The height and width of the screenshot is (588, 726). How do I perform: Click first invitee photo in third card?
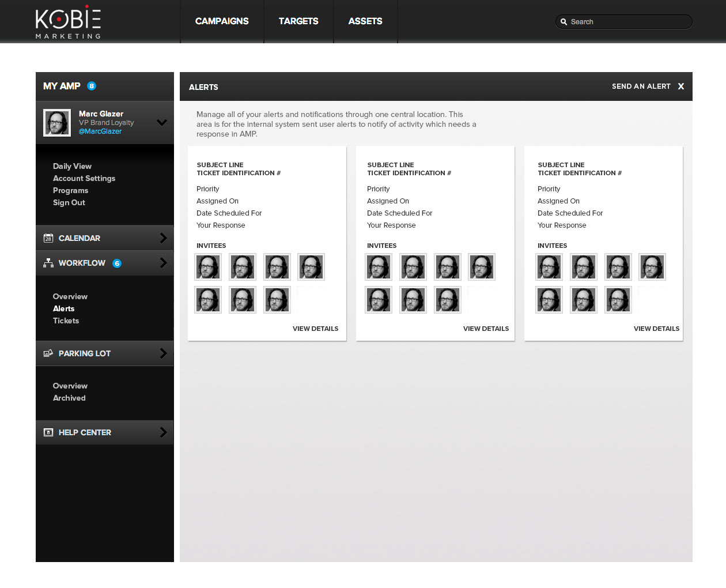tap(549, 267)
